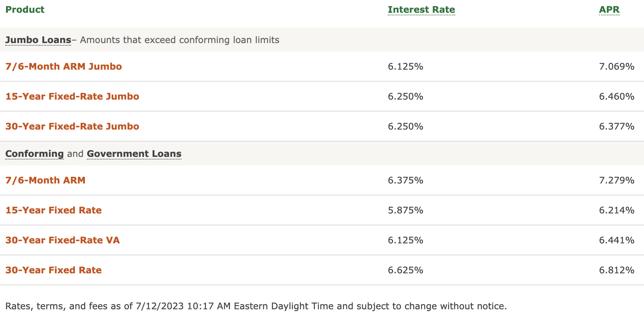Screen dimensions: 644x319
Task: Open the 7/6-Month ARM Jumbo product link
Action: [64, 67]
